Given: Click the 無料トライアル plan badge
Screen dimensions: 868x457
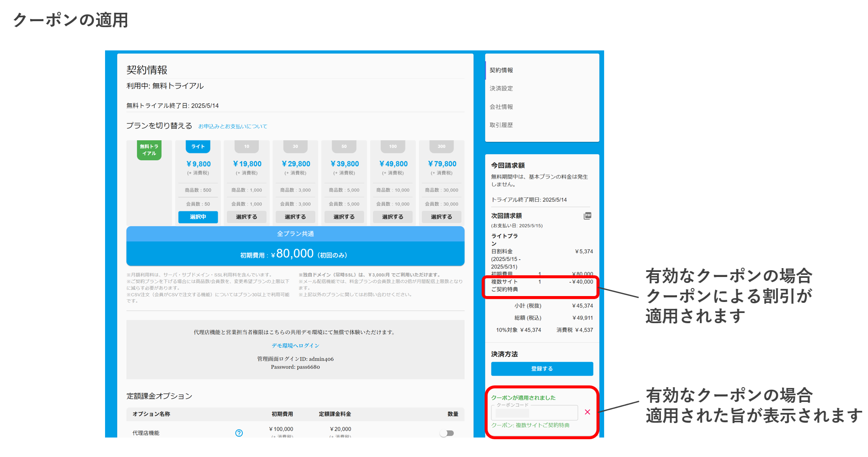Looking at the screenshot, I should pyautogui.click(x=149, y=150).
